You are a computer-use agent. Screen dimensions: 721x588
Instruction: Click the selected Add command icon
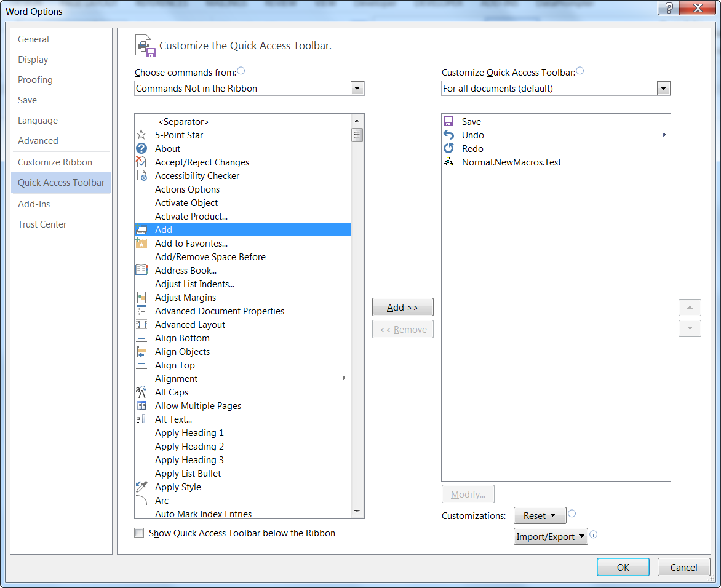[141, 229]
